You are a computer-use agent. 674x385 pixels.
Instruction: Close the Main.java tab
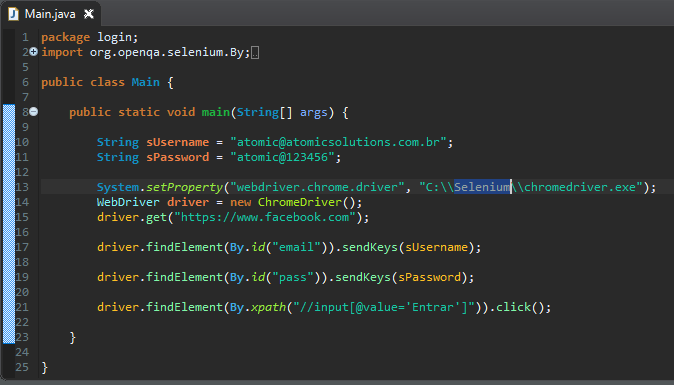point(89,14)
